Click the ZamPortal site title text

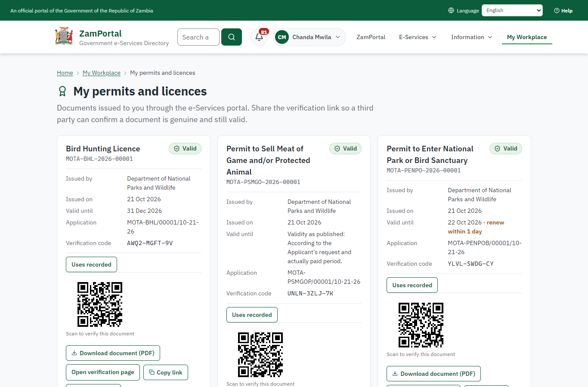(100, 34)
